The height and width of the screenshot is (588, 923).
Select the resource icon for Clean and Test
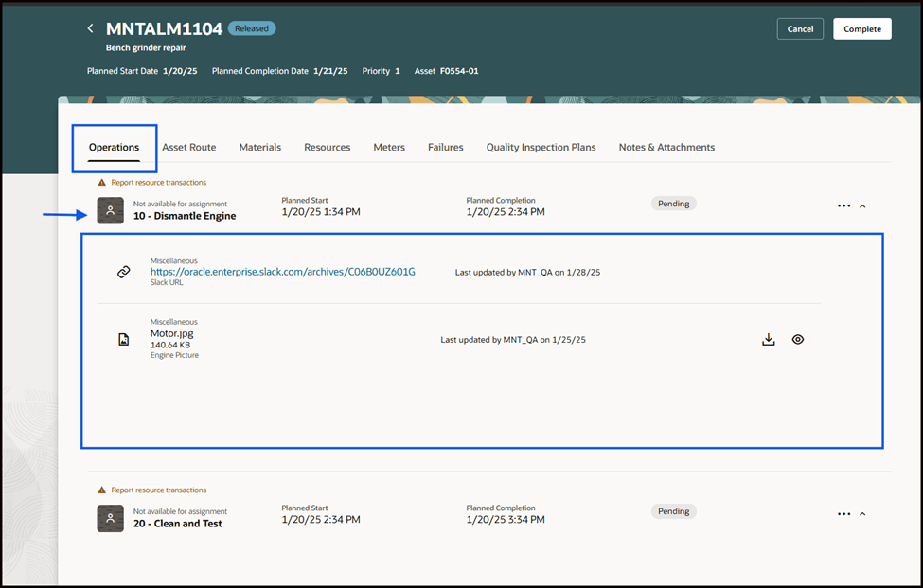[x=110, y=519]
